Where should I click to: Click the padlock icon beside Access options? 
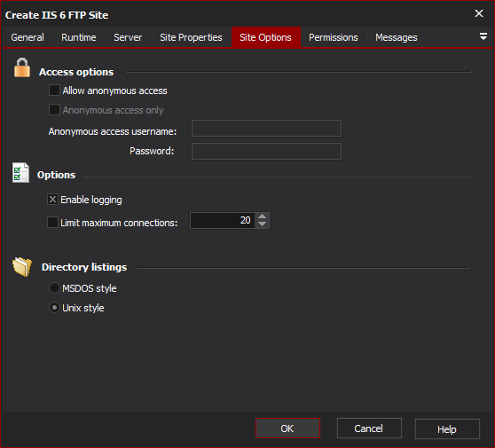[22, 67]
